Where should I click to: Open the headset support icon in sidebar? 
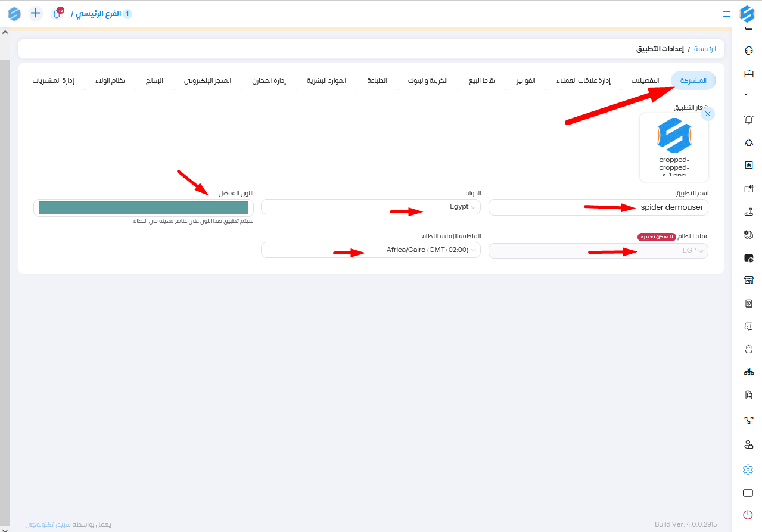(x=748, y=51)
